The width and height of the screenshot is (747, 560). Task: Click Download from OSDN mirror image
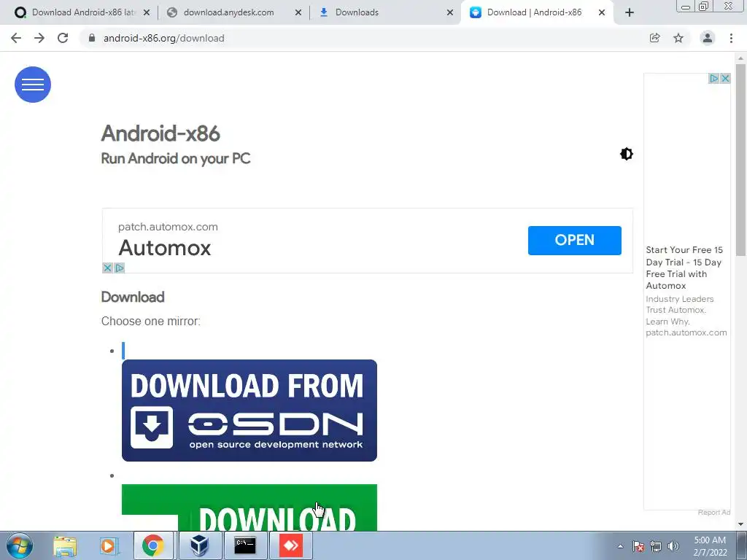click(x=249, y=410)
